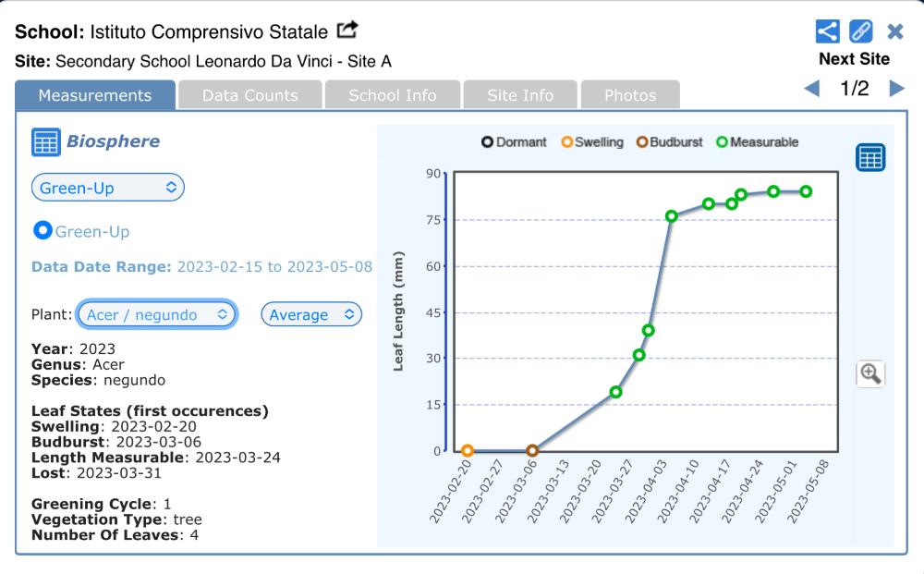Viewport: 924px width, 574px height.
Task: Click the chart zoom magnifier icon
Action: click(x=870, y=373)
